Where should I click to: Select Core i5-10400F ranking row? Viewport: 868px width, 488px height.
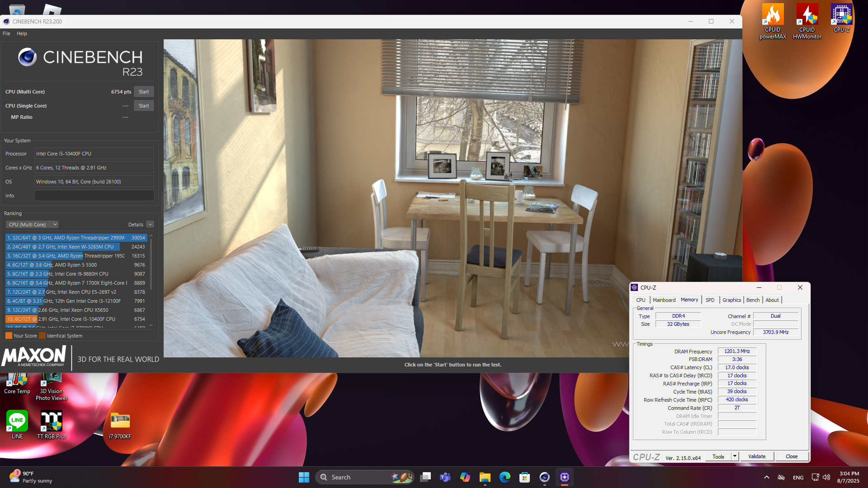pos(76,319)
